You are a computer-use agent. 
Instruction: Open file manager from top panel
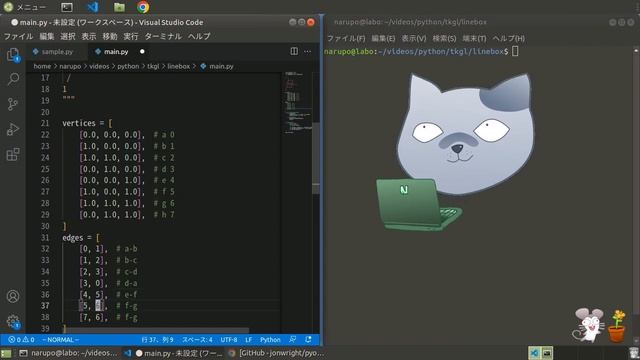119,7
